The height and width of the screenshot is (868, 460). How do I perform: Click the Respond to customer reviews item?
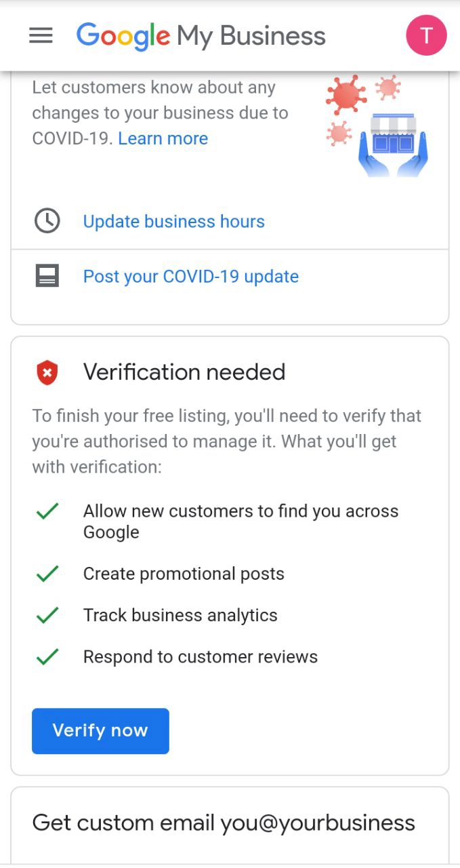tap(201, 656)
